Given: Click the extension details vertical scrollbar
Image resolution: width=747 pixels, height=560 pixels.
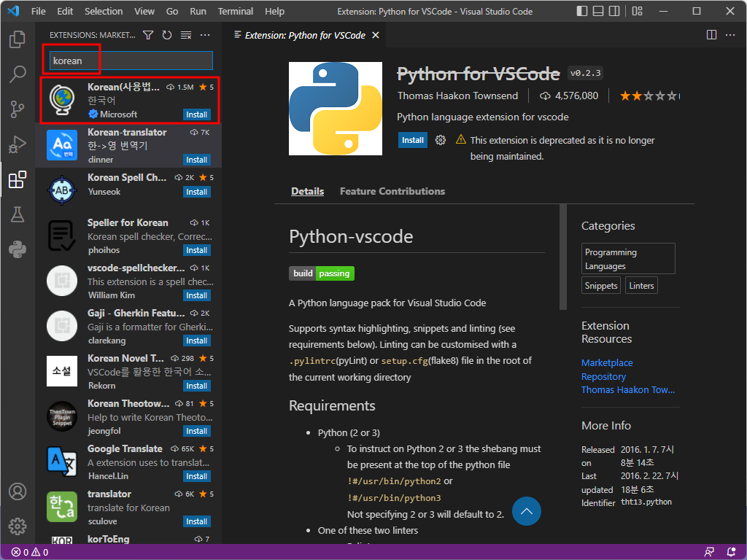Looking at the screenshot, I should tap(563, 257).
